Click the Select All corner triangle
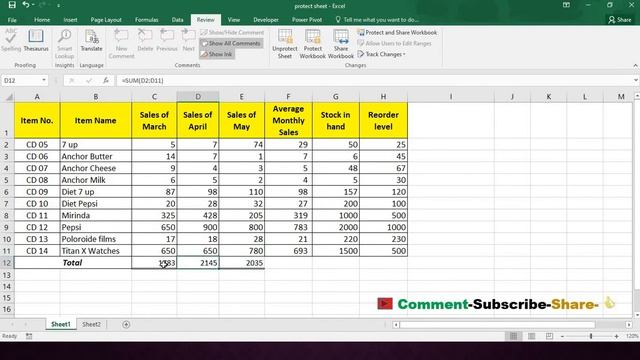Screen dimensions: 640x360 click(8, 97)
